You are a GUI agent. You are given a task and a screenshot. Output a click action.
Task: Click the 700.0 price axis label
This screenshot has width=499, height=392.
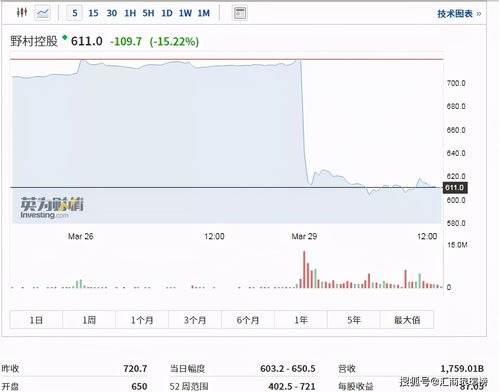pos(456,83)
